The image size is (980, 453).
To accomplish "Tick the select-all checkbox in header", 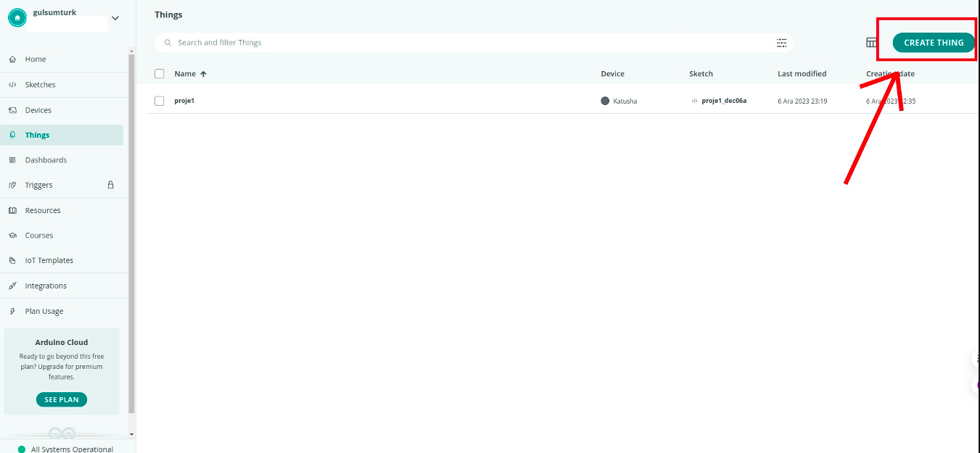I will pyautogui.click(x=160, y=74).
